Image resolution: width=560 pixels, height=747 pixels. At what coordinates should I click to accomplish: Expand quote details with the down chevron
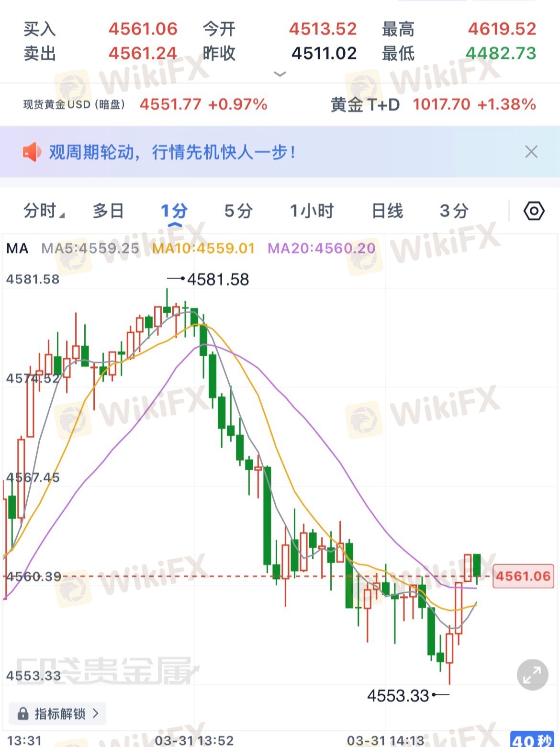280,74
